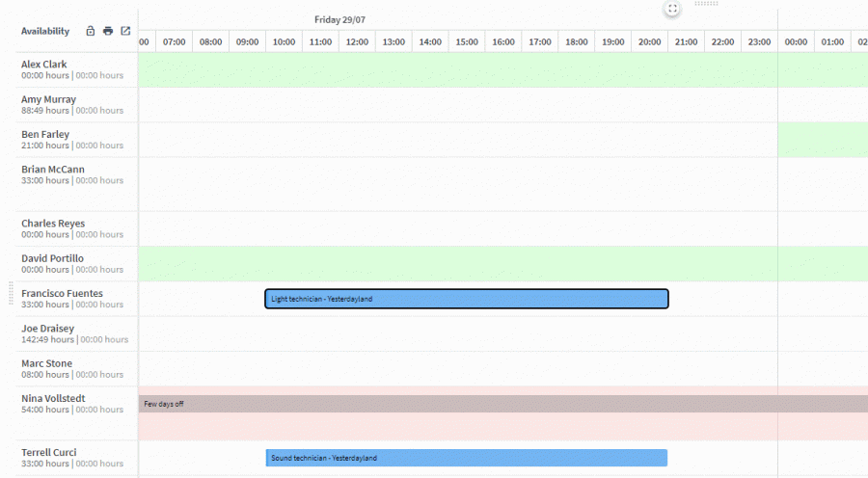
Task: Select Joe Draisey crew member
Action: point(47,328)
